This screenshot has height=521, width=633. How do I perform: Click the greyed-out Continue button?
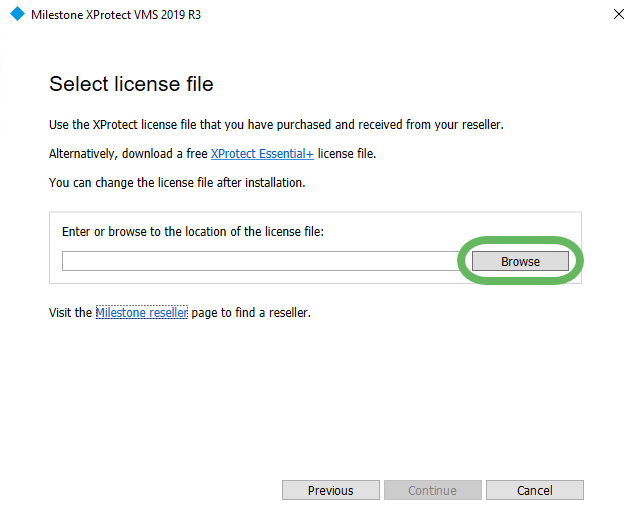[432, 490]
